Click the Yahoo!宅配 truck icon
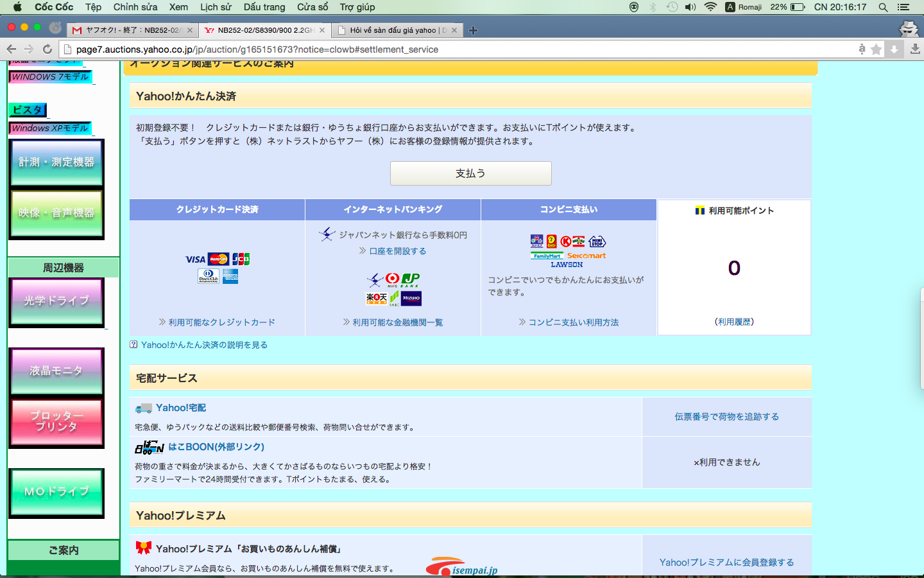 (144, 408)
